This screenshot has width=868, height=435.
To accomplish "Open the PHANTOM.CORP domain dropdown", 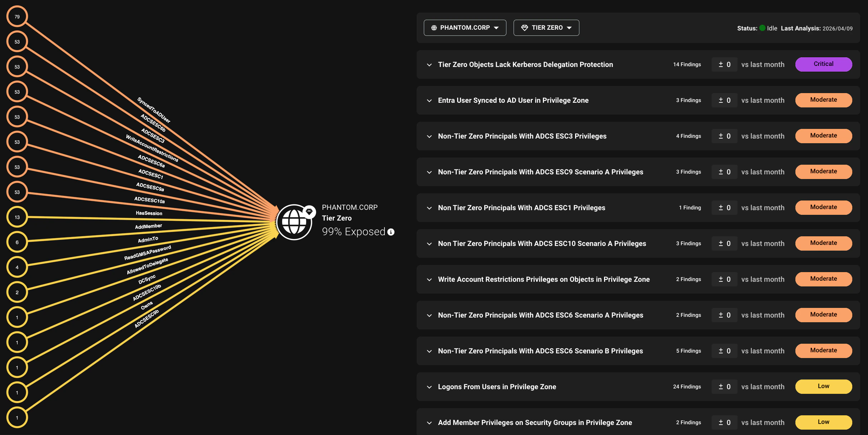I will pyautogui.click(x=497, y=28).
